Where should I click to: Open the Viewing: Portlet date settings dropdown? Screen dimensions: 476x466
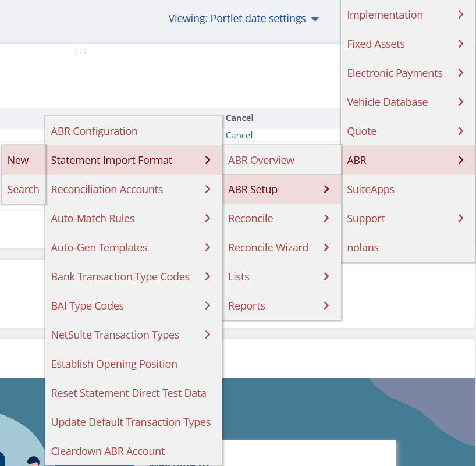(244, 19)
